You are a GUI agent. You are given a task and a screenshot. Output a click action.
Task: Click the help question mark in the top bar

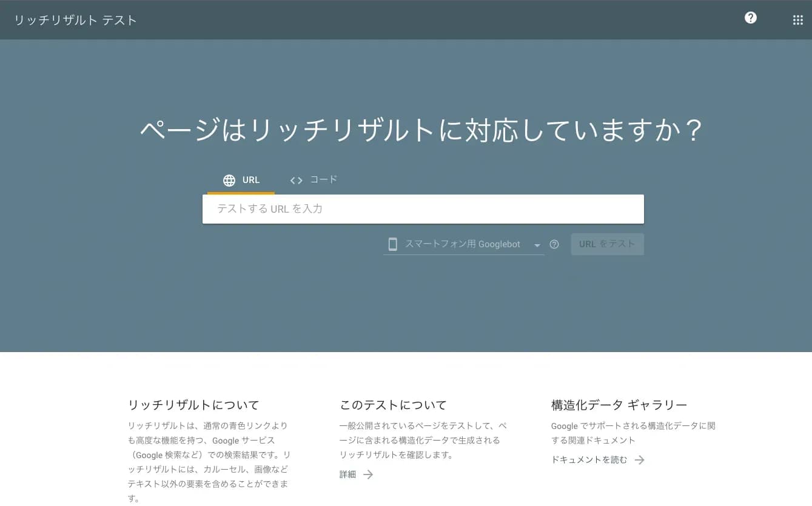pos(750,18)
